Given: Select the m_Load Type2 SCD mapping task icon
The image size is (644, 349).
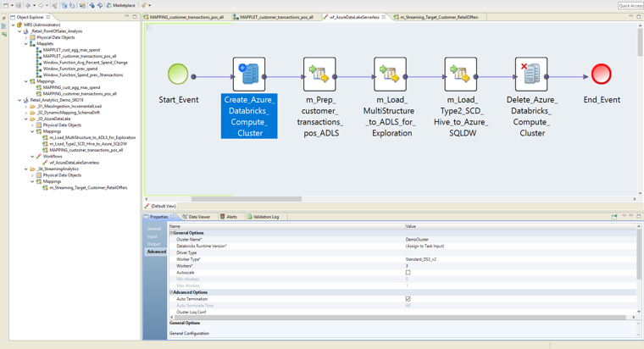Looking at the screenshot, I should [461, 75].
